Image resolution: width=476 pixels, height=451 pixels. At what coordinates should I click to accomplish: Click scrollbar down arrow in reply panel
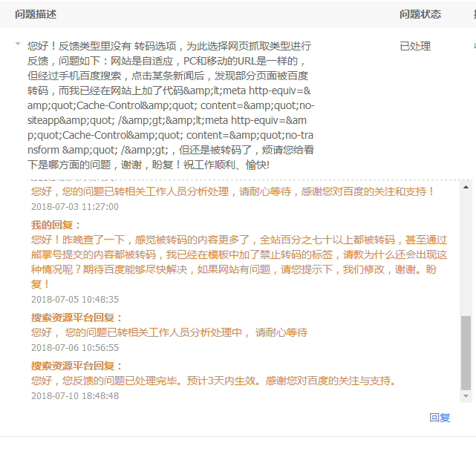point(466,396)
